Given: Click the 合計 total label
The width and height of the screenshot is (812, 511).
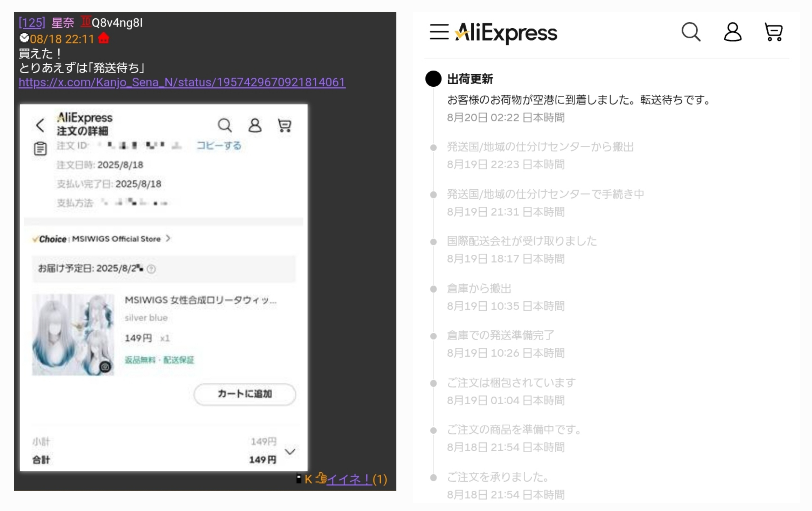Looking at the screenshot, I should 41,459.
